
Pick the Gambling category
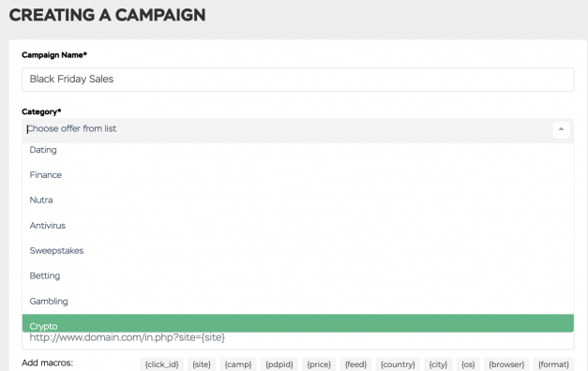point(297,302)
